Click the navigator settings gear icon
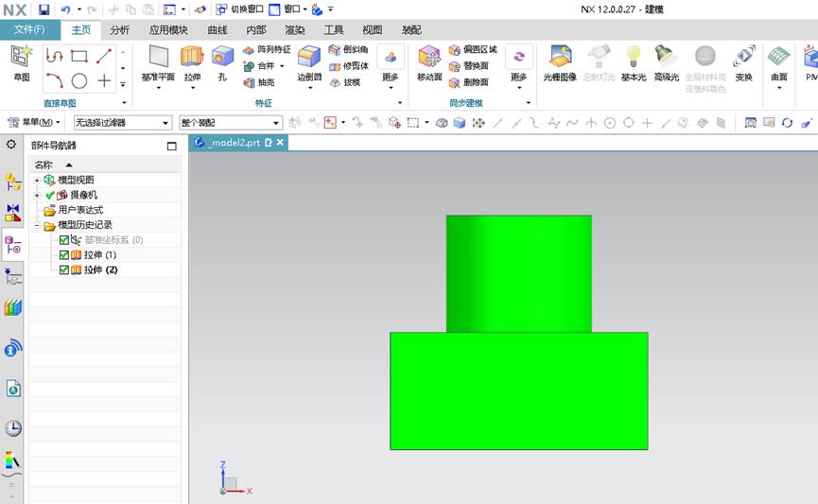 tap(11, 145)
